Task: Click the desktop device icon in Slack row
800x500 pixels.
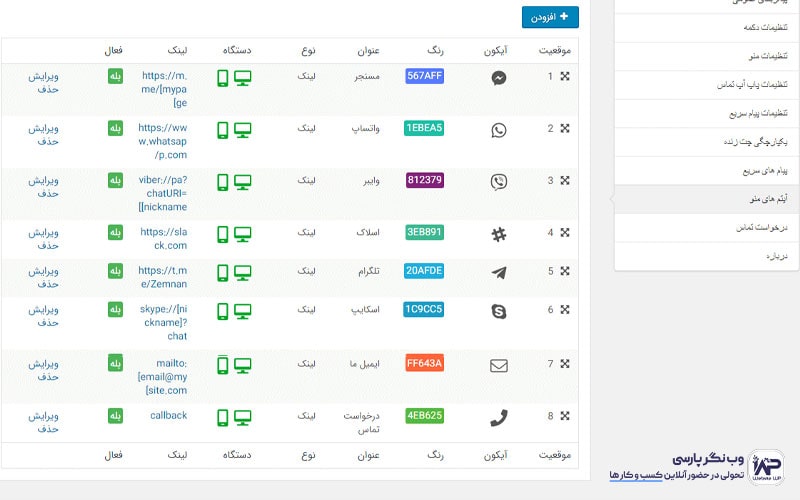Action: click(242, 234)
